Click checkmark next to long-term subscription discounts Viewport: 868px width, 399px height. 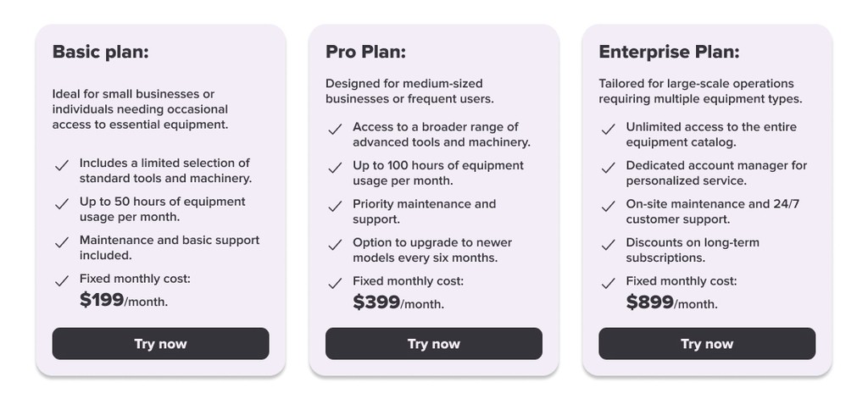tap(608, 245)
